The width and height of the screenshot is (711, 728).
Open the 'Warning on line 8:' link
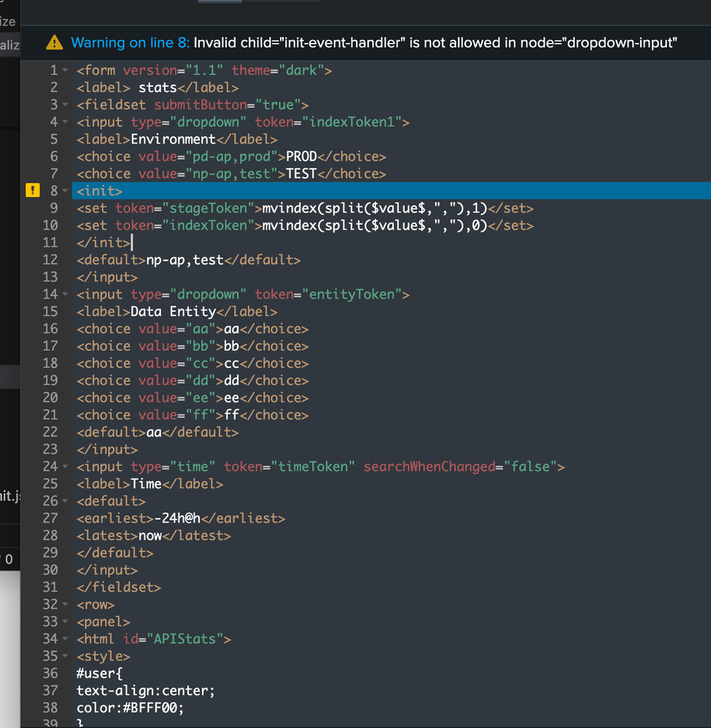click(x=130, y=43)
